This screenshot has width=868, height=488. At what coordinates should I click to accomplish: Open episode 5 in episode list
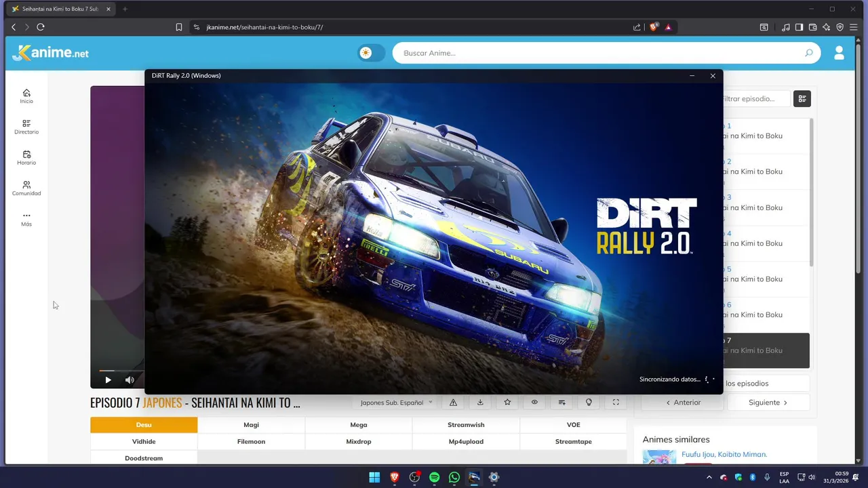pos(765,279)
